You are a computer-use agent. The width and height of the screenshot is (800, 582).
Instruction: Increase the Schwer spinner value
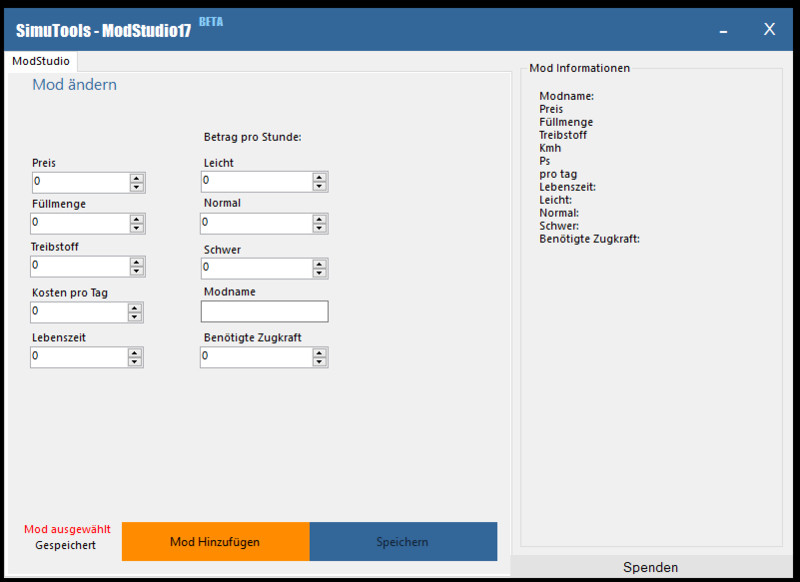click(x=319, y=263)
